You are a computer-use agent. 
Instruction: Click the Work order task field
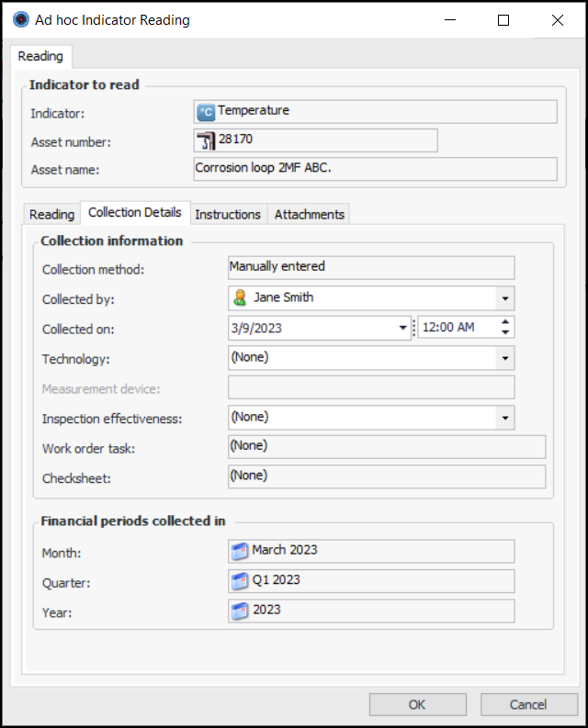click(x=387, y=447)
